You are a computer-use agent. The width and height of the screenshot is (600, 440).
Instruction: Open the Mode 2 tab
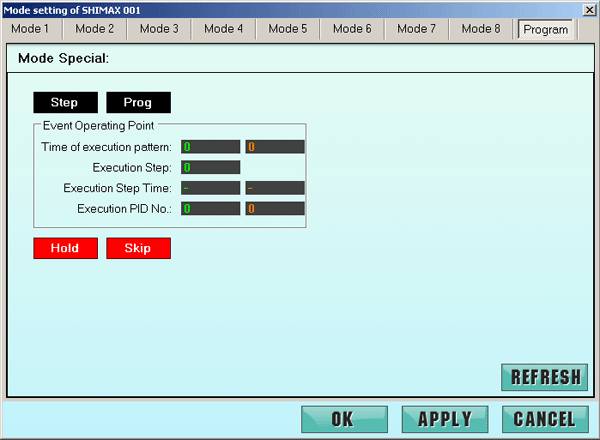[95, 29]
